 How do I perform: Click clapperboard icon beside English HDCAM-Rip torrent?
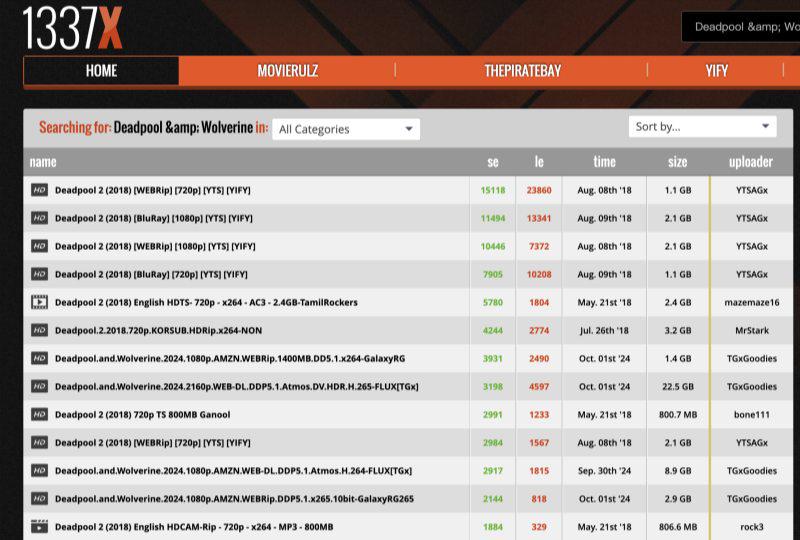pos(39,527)
